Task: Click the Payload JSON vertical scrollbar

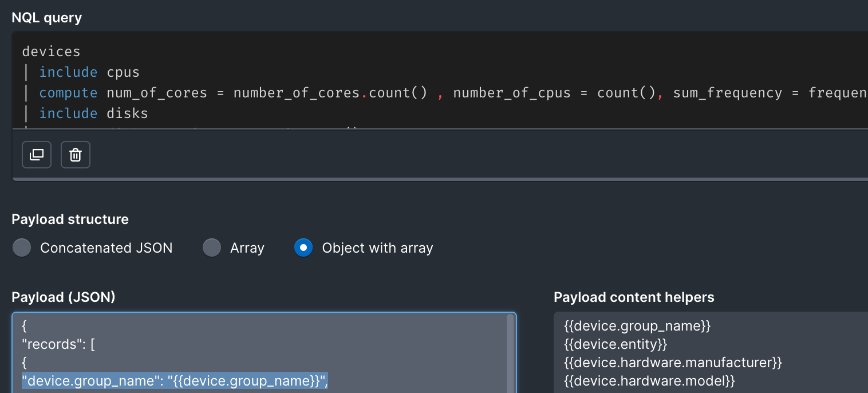Action: pos(510,353)
